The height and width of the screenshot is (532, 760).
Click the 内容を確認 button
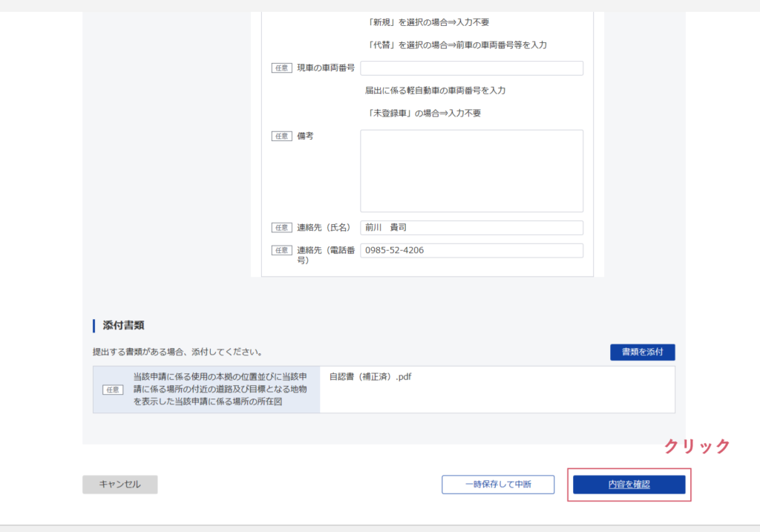tap(629, 485)
